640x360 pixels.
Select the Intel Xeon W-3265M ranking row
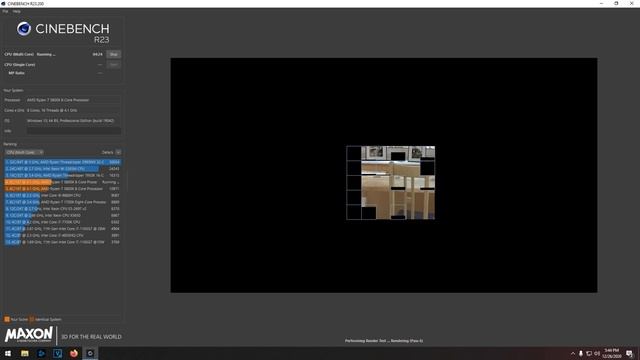pos(62,169)
